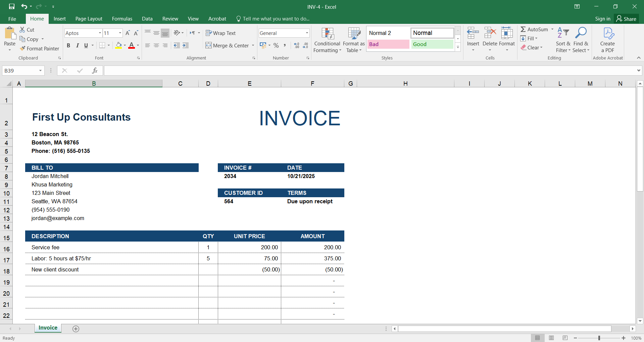
Task: Switch to the Formulas tab
Action: (122, 19)
